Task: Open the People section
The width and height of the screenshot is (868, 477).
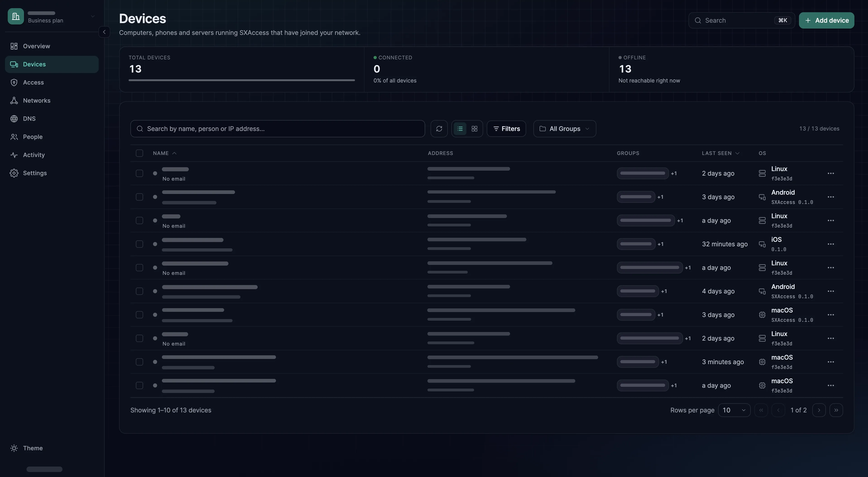Action: (x=52, y=137)
